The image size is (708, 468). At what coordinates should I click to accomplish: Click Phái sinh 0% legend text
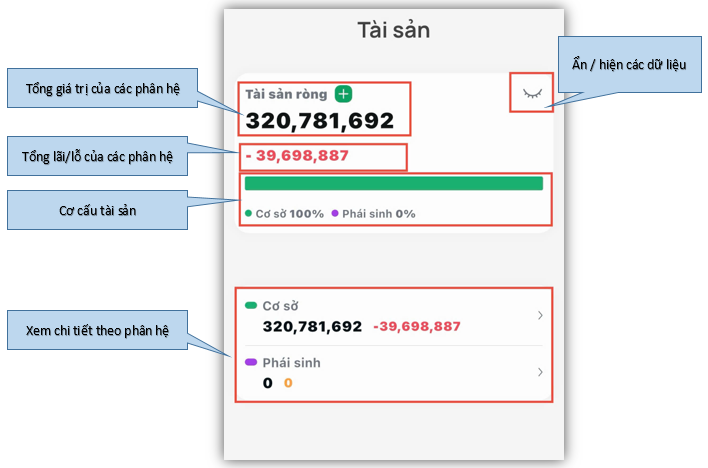(x=378, y=214)
